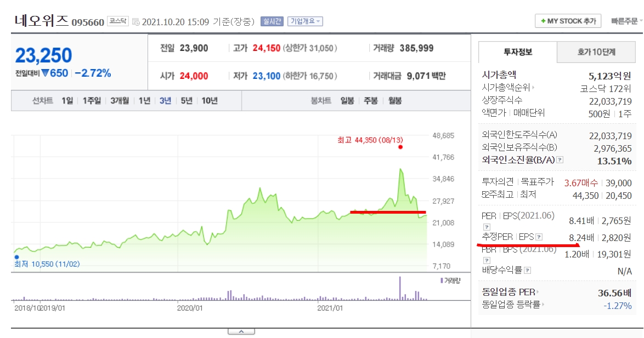Click the 거래대금 value 9,071
644x338 pixels.
tap(418, 76)
